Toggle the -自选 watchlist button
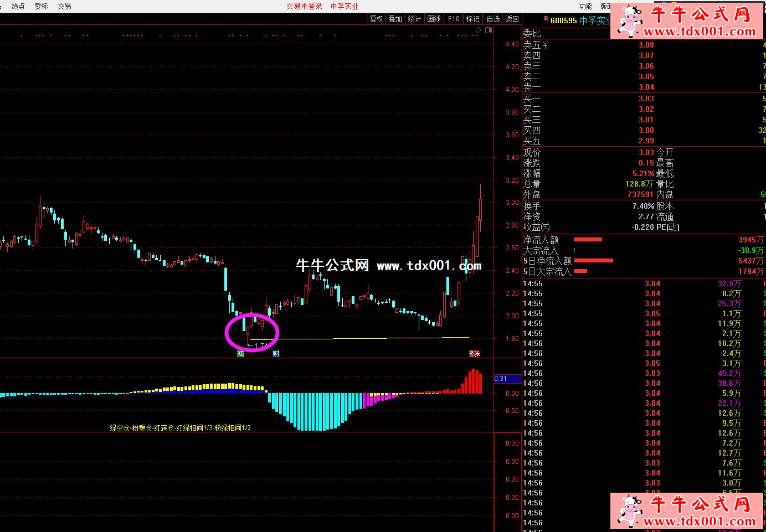The image size is (766, 532). [492, 19]
